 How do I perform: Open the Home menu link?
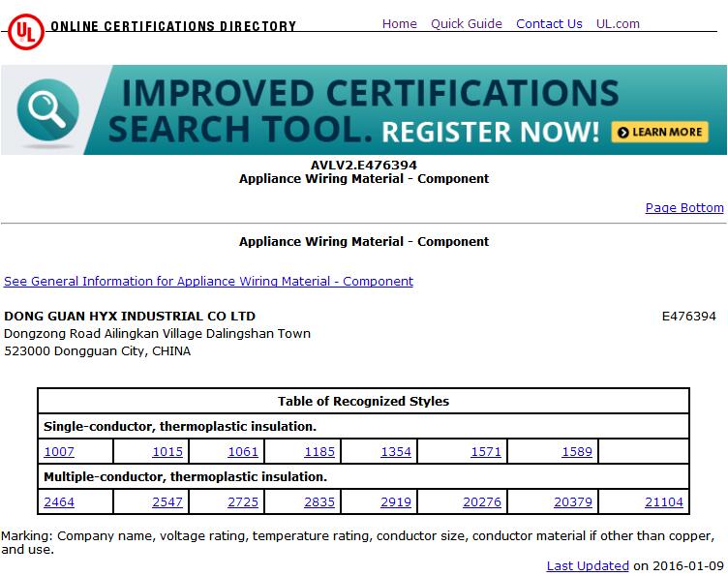[x=399, y=24]
